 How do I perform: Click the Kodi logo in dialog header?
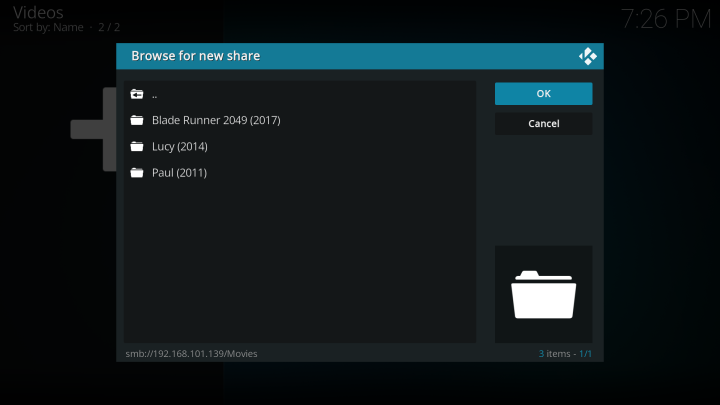tap(587, 56)
